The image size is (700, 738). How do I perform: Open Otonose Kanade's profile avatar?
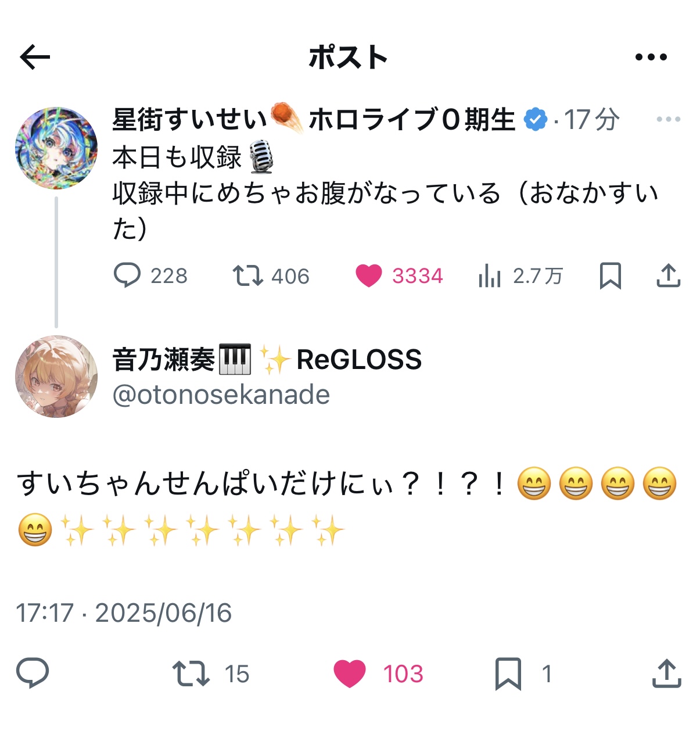click(56, 376)
